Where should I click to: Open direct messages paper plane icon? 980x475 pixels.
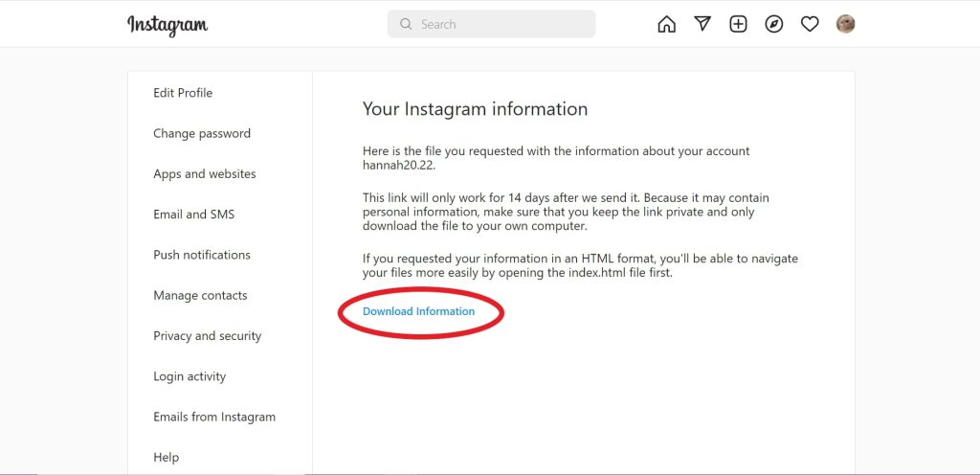coord(702,24)
